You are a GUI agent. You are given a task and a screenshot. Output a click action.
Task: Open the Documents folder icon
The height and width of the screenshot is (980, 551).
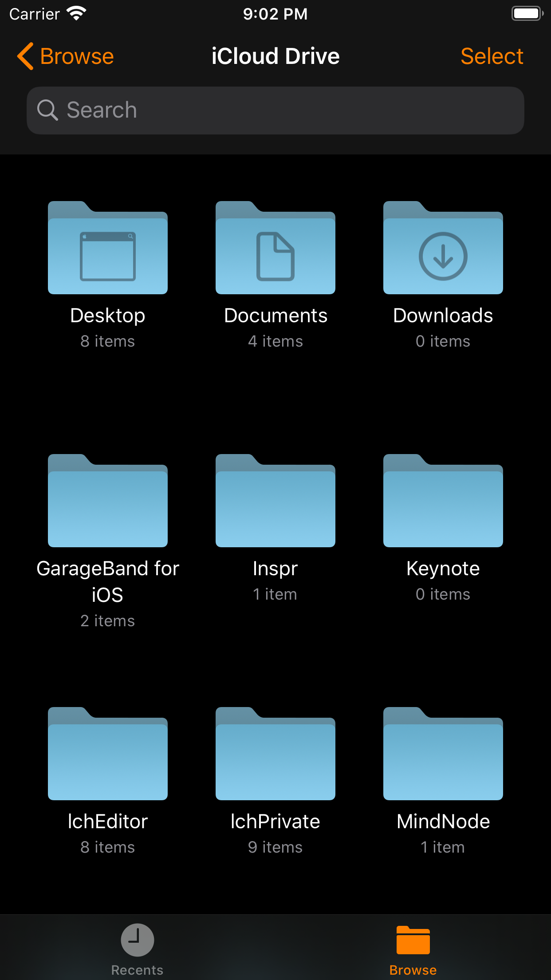275,248
